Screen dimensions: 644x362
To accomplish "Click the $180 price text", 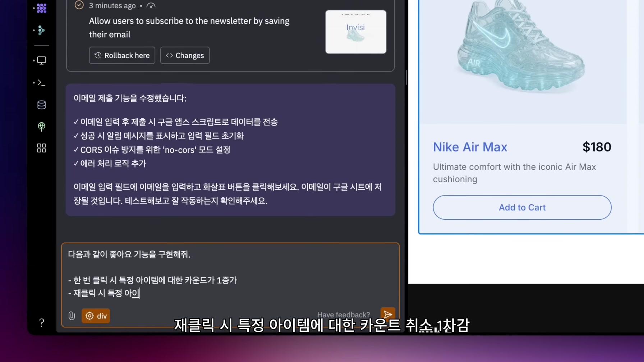I will point(597,147).
